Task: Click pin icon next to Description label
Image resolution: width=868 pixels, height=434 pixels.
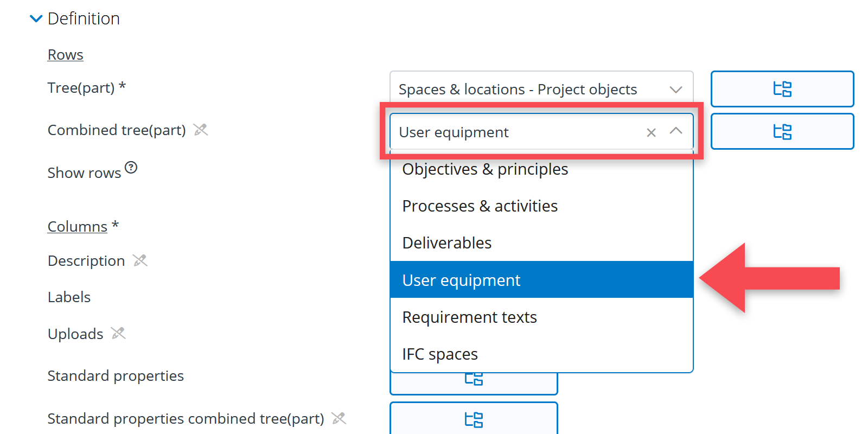Action: pyautogui.click(x=141, y=260)
